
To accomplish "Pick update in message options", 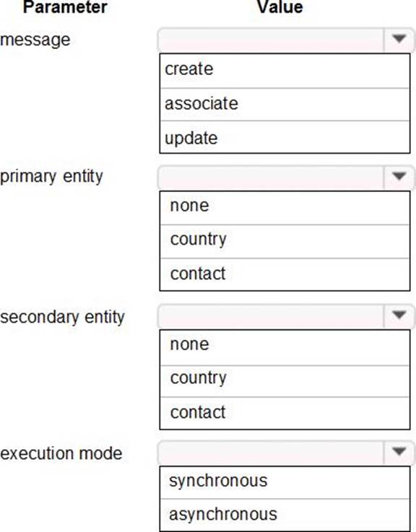I will pyautogui.click(x=285, y=137).
